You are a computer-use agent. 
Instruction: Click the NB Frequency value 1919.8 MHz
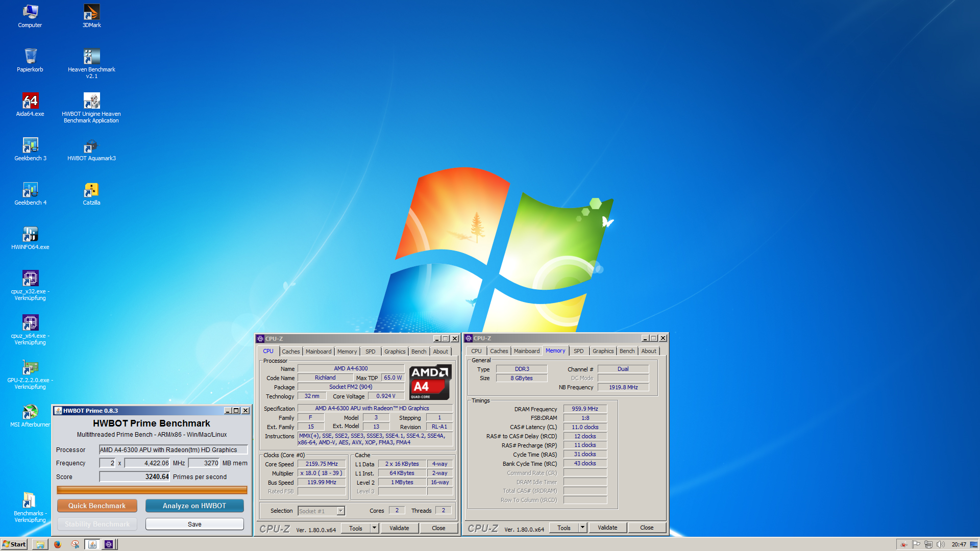[x=623, y=387]
